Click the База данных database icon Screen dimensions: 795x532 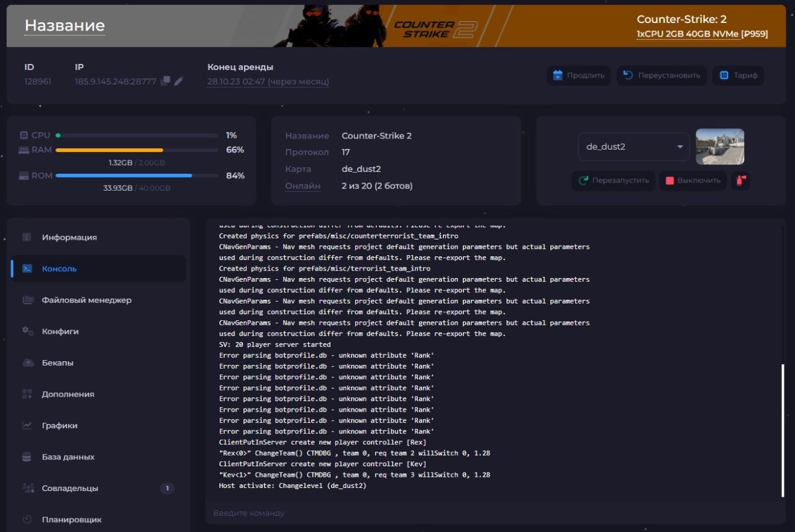(x=27, y=457)
